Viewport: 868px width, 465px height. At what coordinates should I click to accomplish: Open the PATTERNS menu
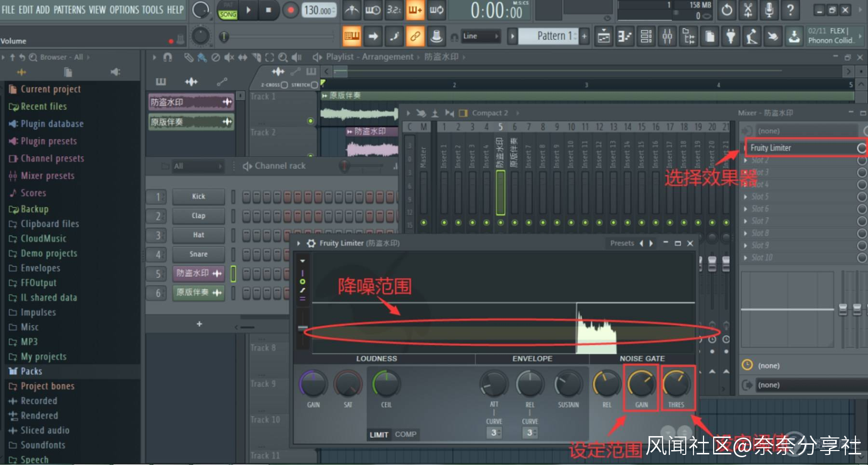tap(69, 10)
